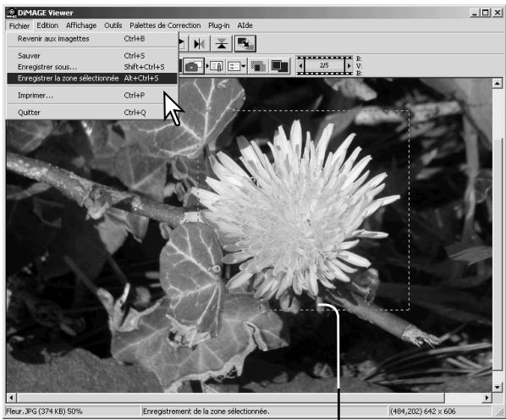Go to next image in filmstrip counter
The height and width of the screenshot is (420, 506).
(349, 66)
